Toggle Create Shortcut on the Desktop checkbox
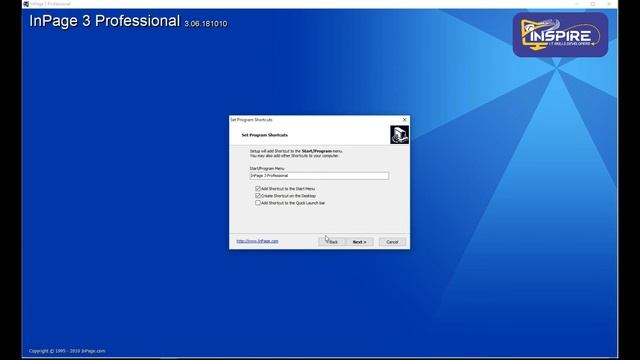This screenshot has height=360, width=640. (x=258, y=196)
